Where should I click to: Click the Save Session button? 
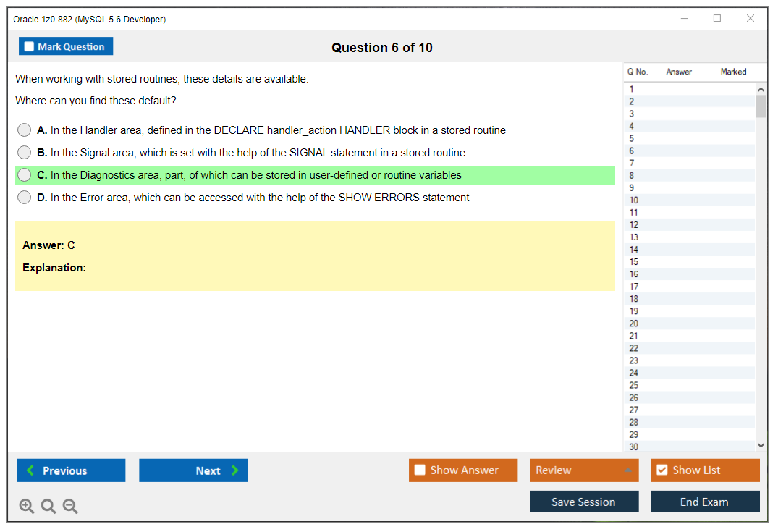584,501
